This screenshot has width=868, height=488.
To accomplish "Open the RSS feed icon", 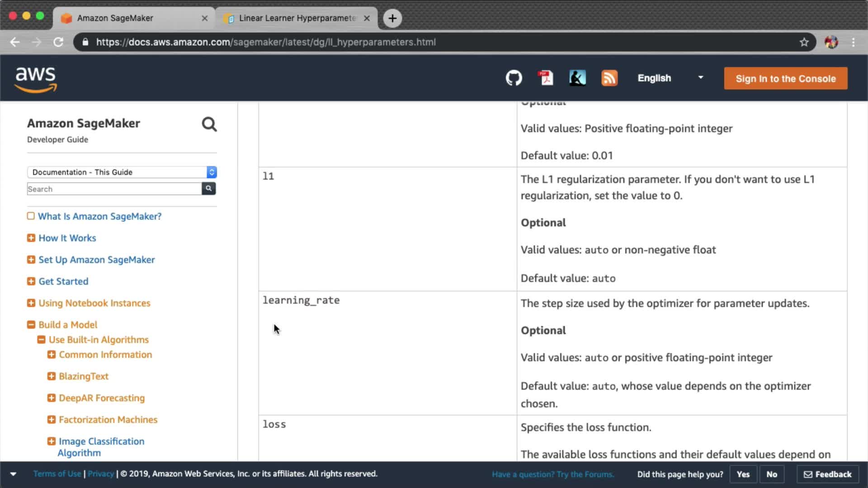I will (x=609, y=78).
